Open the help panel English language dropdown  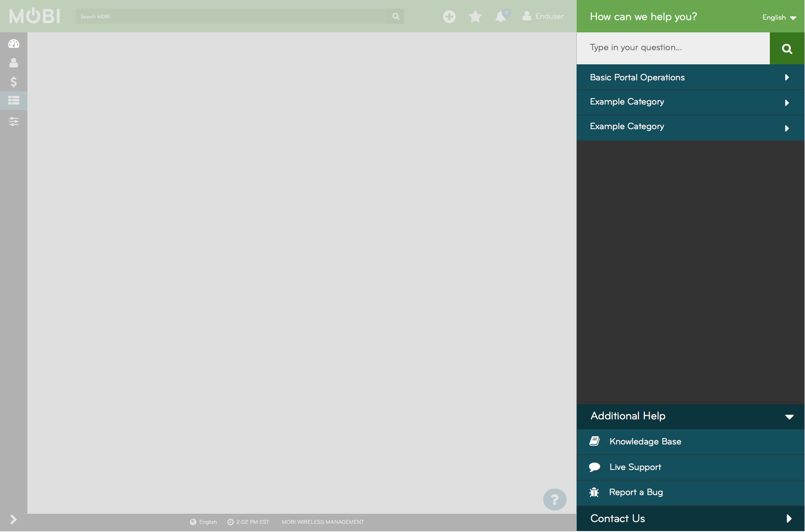(x=779, y=17)
